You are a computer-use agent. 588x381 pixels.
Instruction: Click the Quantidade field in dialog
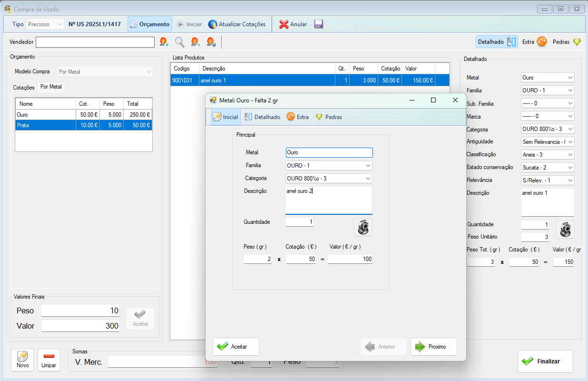[x=300, y=222]
